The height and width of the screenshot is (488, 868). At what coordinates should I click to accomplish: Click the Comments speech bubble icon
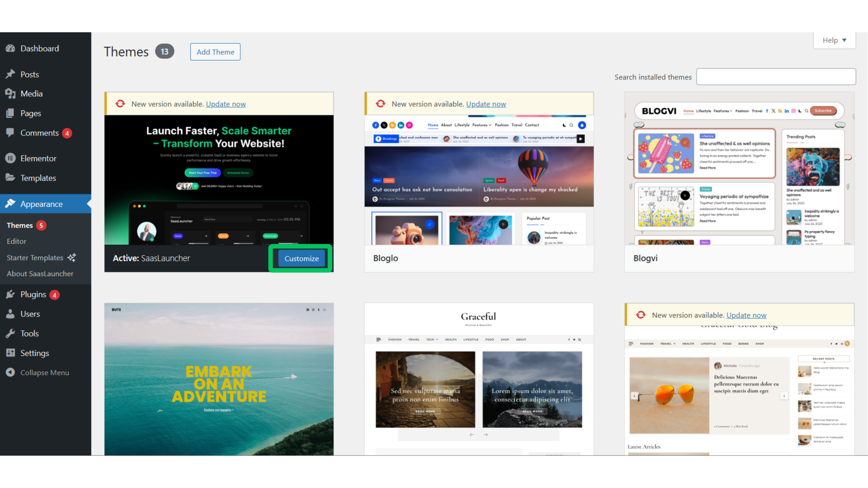tap(11, 133)
